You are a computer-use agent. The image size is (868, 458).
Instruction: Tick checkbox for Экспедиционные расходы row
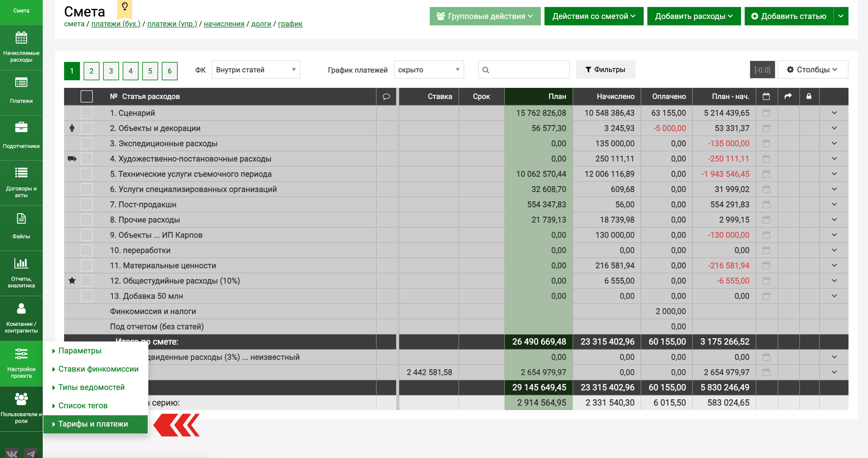click(x=87, y=143)
